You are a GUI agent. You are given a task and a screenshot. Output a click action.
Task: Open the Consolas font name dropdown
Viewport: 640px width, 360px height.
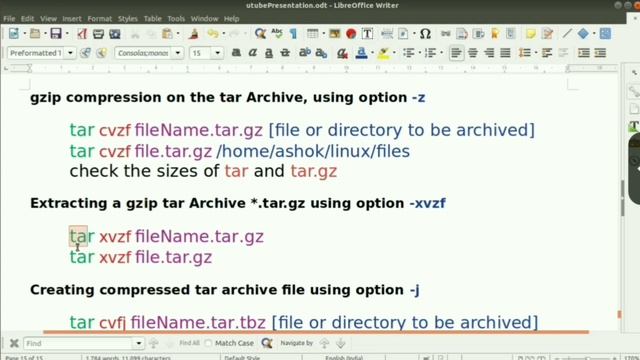point(178,53)
